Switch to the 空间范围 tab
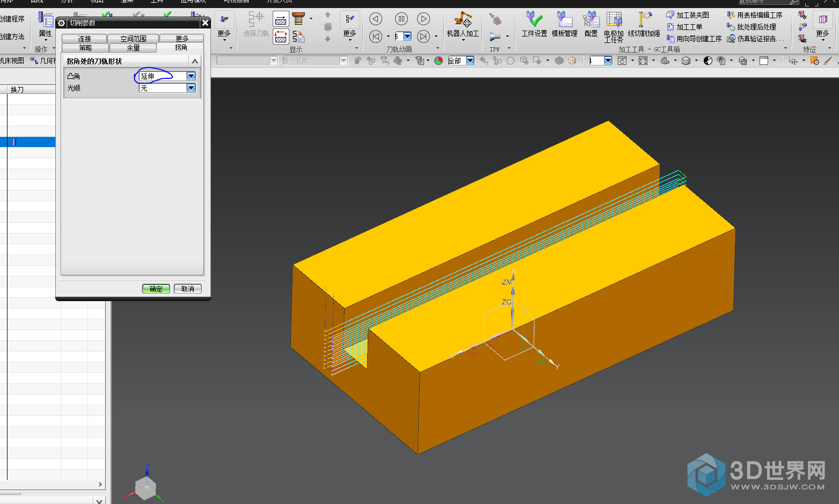Screen dimensions: 839x504 tap(133, 39)
